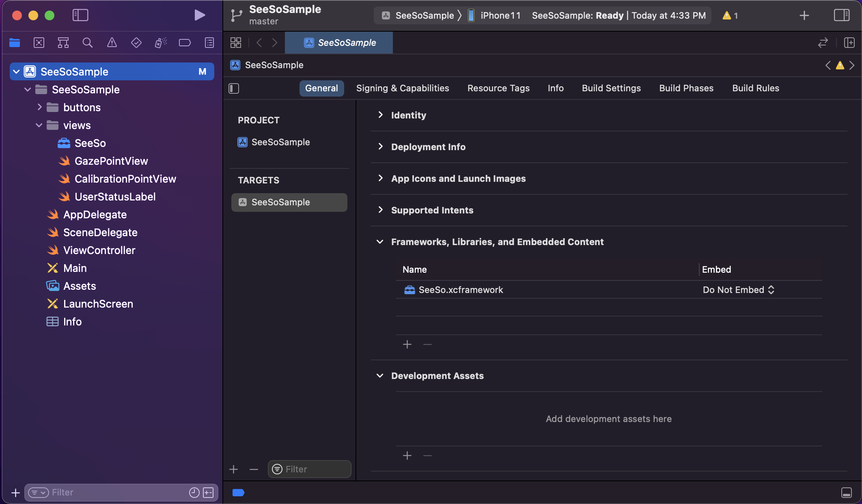Image resolution: width=862 pixels, height=504 pixels.
Task: Expand the Supported Intents section
Action: (380, 210)
